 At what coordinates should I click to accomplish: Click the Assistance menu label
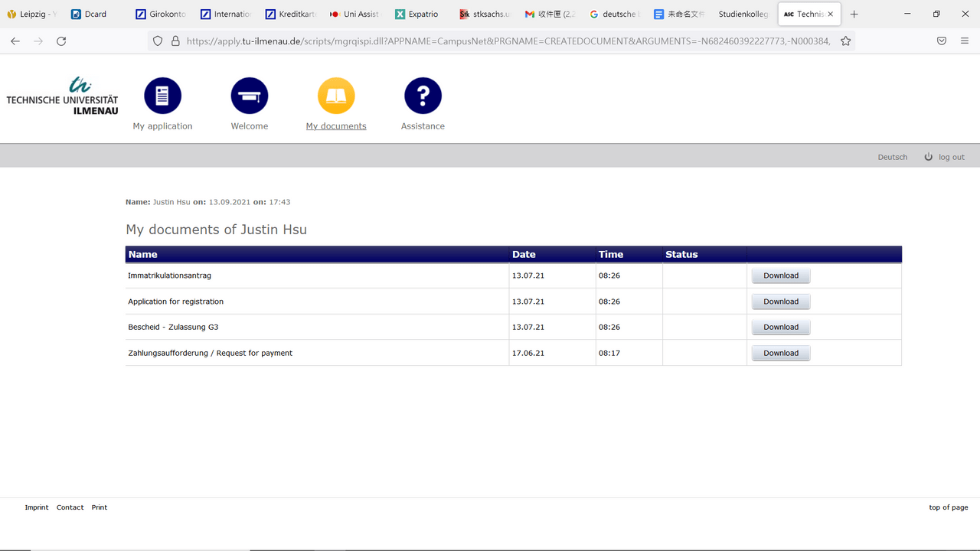point(423,126)
